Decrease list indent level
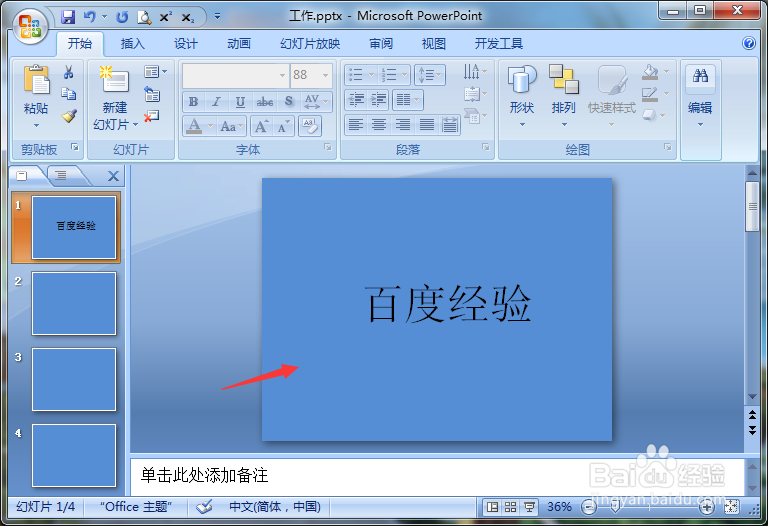The width and height of the screenshot is (768, 526). (x=356, y=100)
